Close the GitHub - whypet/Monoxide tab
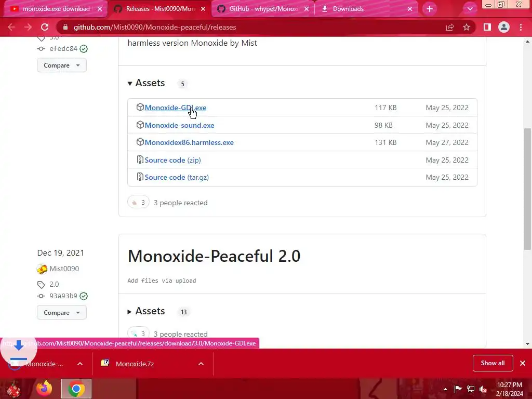The image size is (532, 399). 307,9
